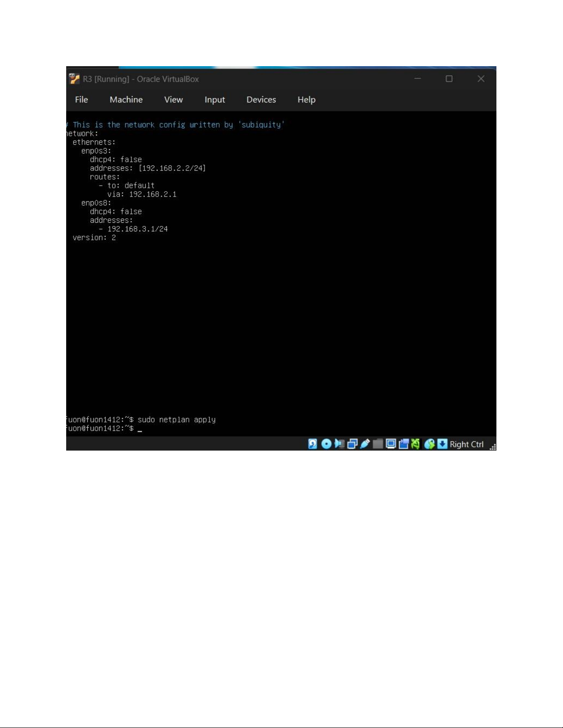This screenshot has height=728, width=563.
Task: Click the display monitor status icon
Action: pos(391,444)
